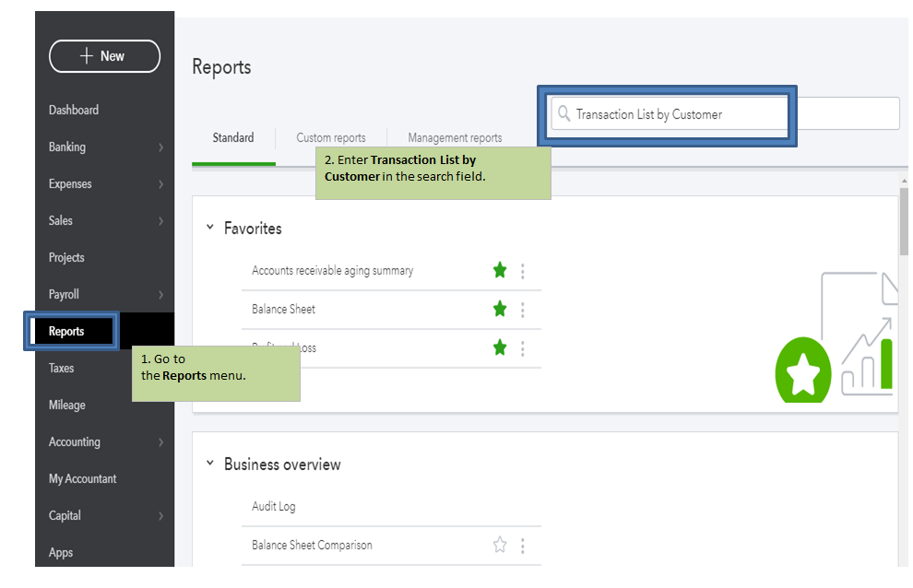
Task: Toggle the Balance Sheet favorite star
Action: click(500, 309)
